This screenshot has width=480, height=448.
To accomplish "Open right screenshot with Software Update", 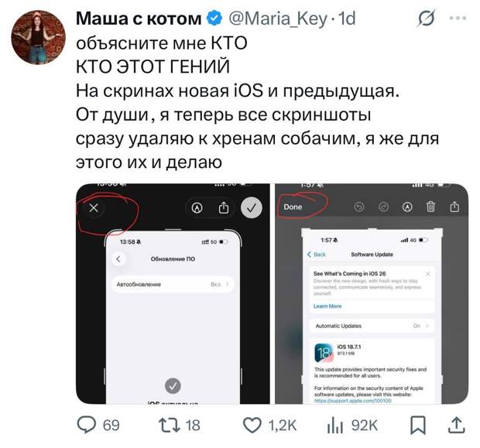I will point(372,294).
